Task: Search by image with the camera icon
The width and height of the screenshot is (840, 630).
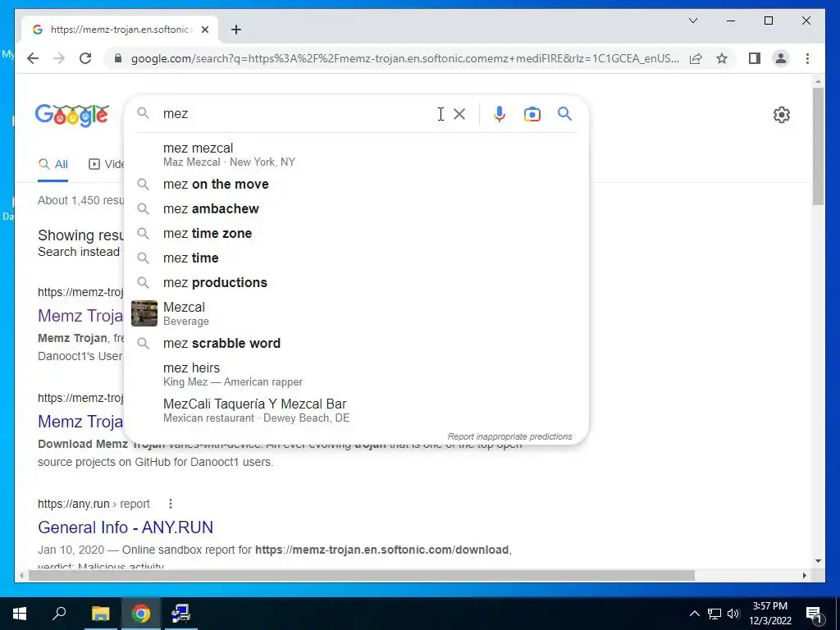Action: pos(532,114)
